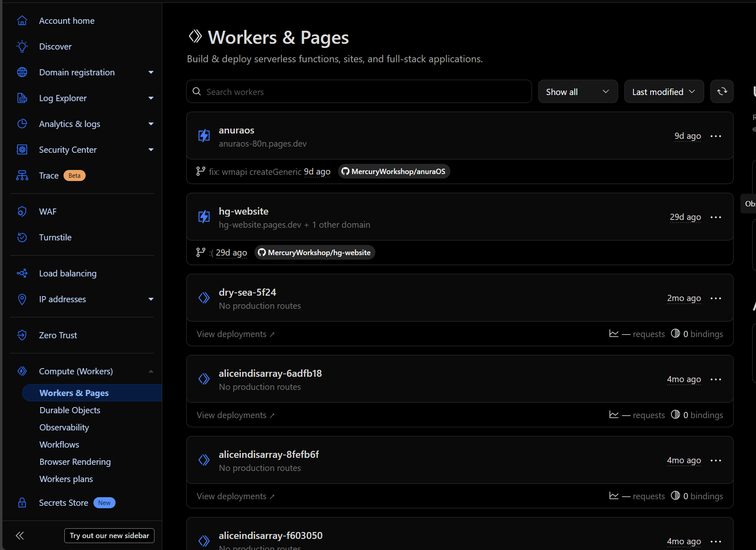
Task: Click the Log Explorer document icon
Action: point(22,98)
